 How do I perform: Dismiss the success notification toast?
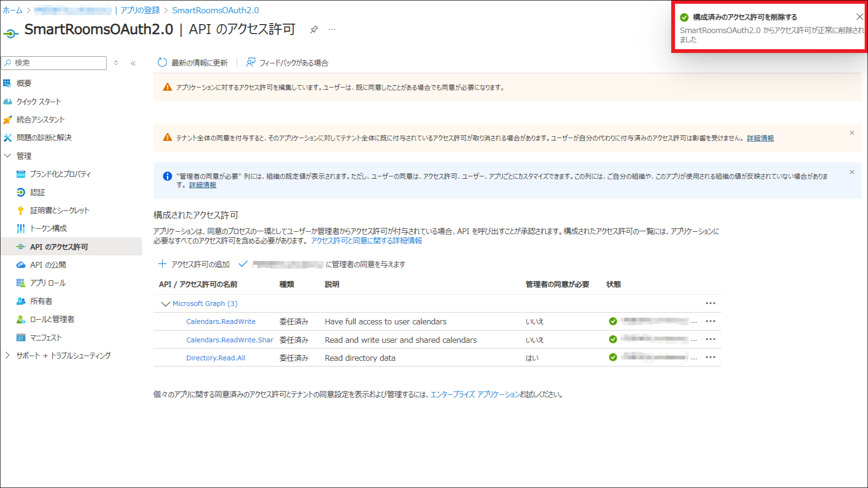point(859,17)
